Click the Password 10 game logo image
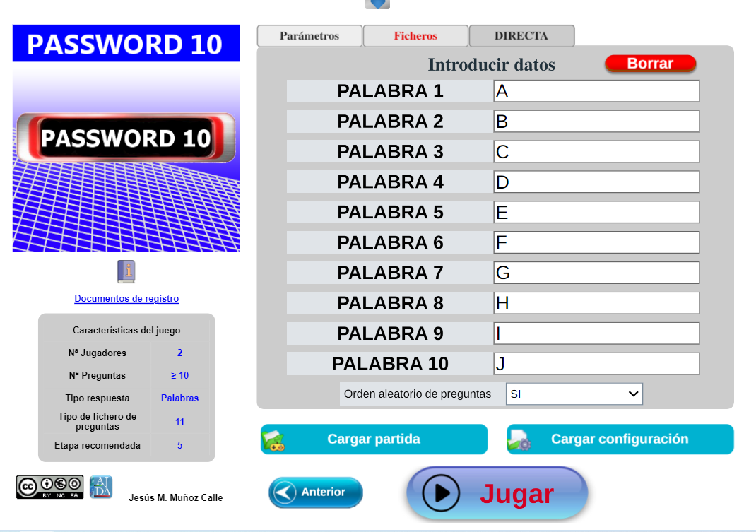 (126, 138)
